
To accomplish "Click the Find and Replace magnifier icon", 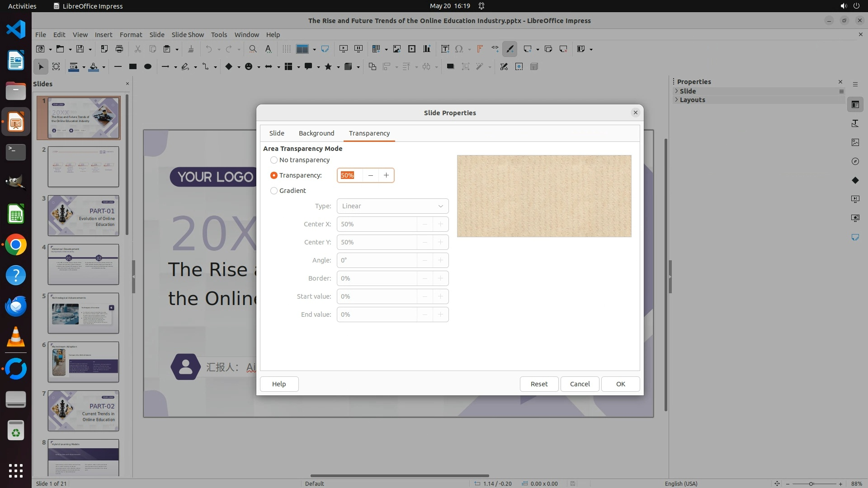I will click(253, 49).
